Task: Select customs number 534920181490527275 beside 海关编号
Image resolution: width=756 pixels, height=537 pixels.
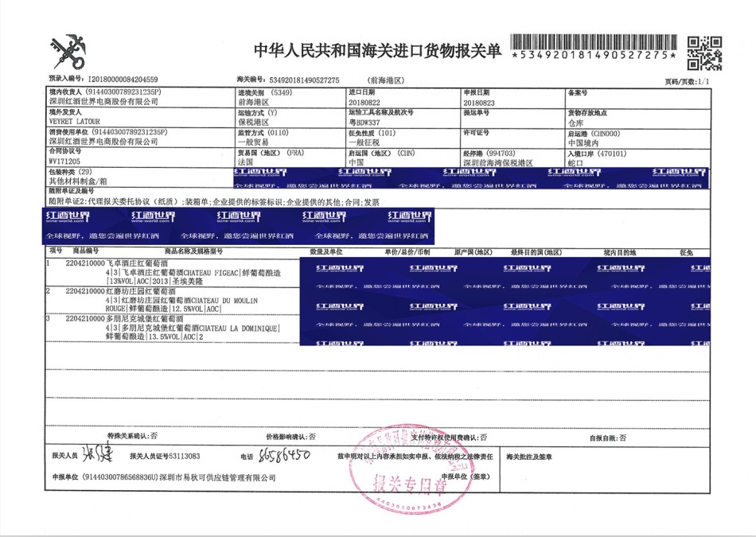Action: pyautogui.click(x=304, y=80)
